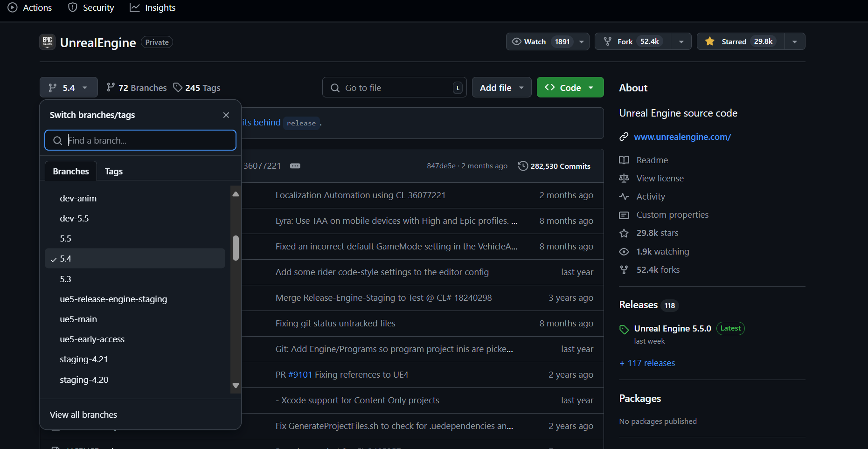
Task: Open commit hash 847de5e
Action: tap(441, 166)
